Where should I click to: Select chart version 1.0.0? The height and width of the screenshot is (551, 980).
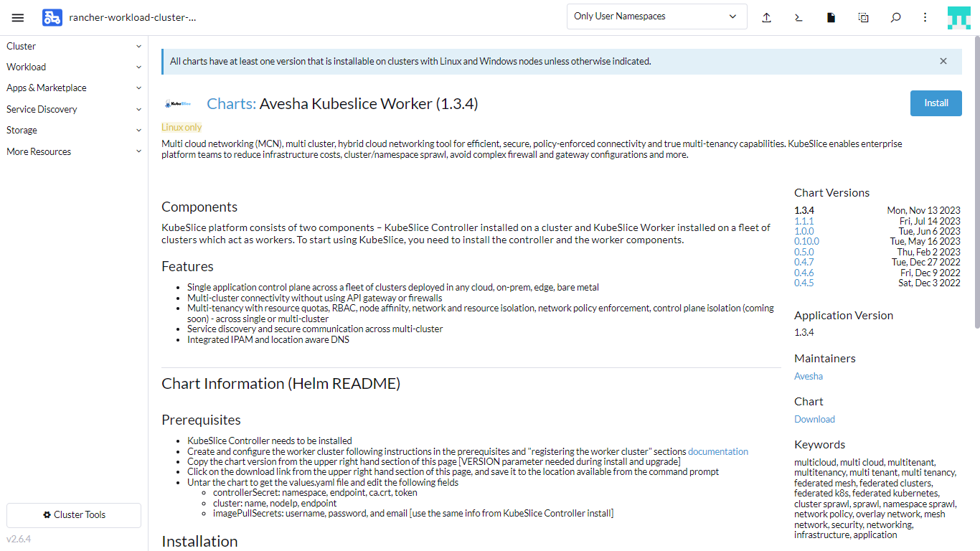pos(804,232)
